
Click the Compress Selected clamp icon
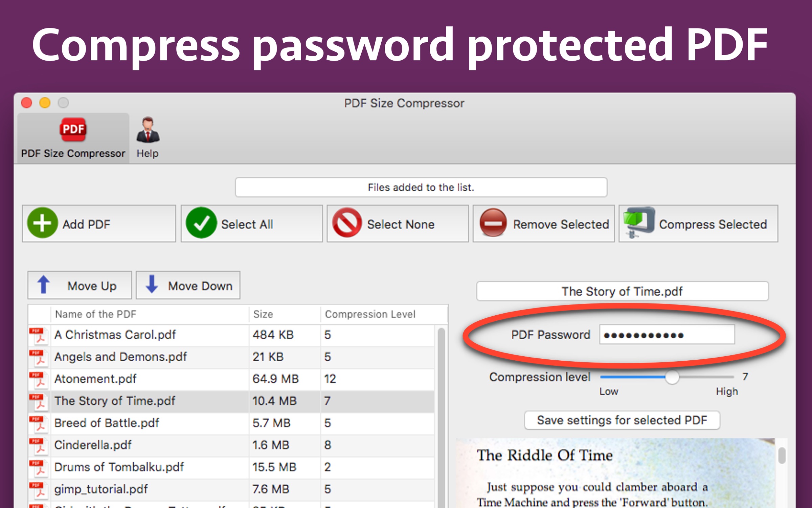(x=638, y=223)
